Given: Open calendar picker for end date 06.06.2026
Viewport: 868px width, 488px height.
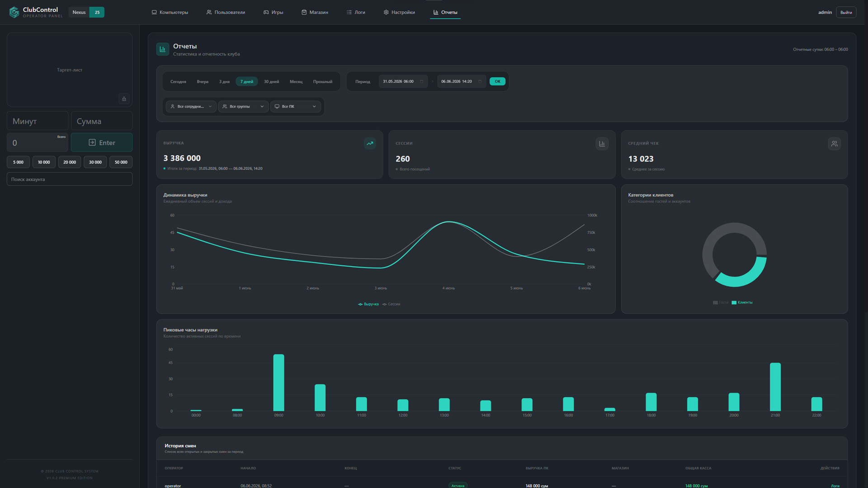Looking at the screenshot, I should (480, 81).
